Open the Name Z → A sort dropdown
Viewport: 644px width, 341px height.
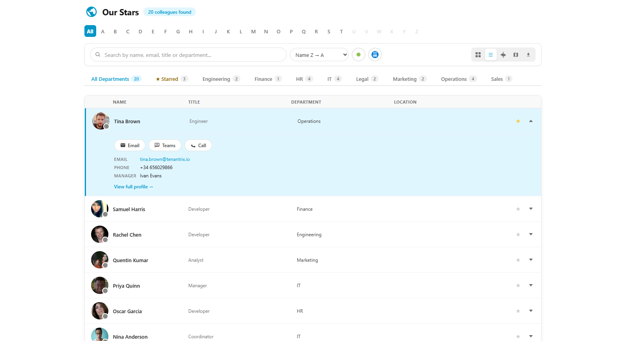tap(319, 55)
